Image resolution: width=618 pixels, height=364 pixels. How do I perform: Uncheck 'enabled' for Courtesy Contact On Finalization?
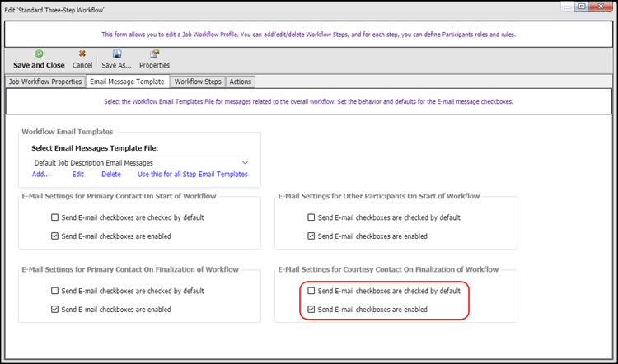coord(311,310)
